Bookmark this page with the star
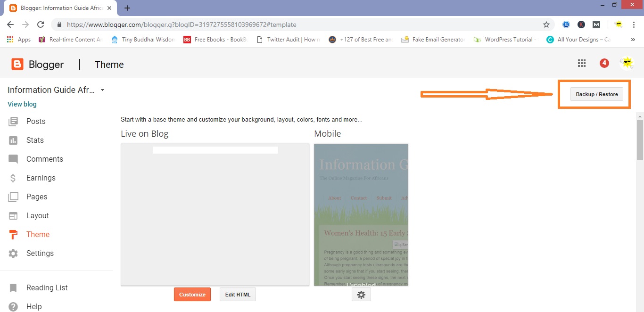 coord(546,25)
